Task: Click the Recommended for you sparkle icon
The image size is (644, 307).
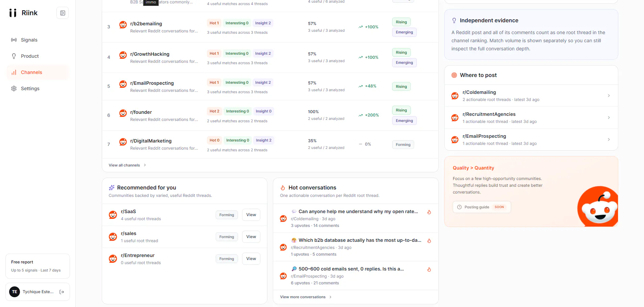Action: [x=112, y=188]
